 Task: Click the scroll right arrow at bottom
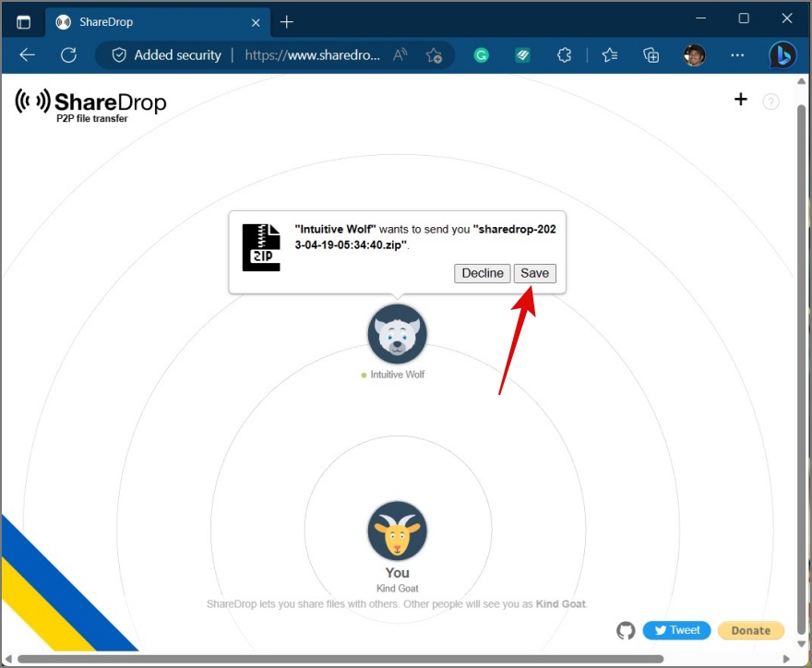point(786,659)
